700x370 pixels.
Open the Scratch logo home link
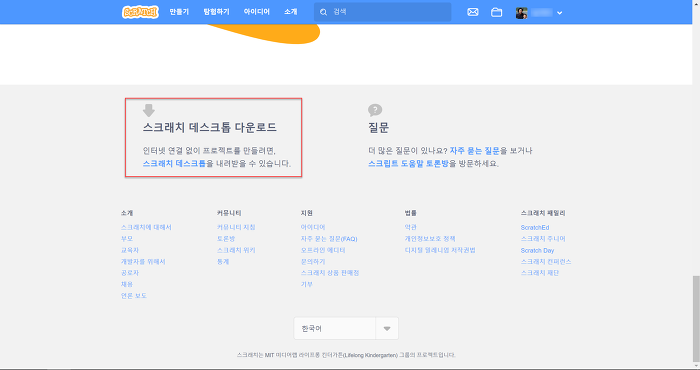pyautogui.click(x=140, y=12)
